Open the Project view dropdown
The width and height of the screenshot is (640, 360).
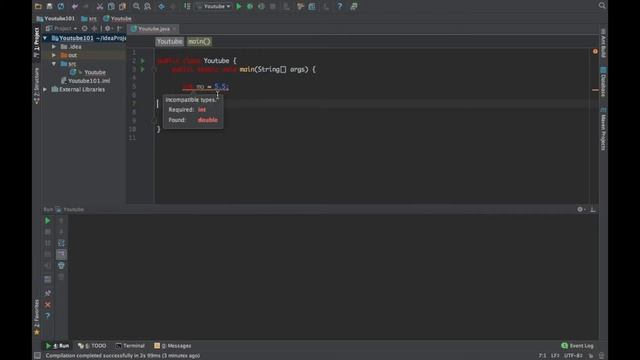point(61,28)
